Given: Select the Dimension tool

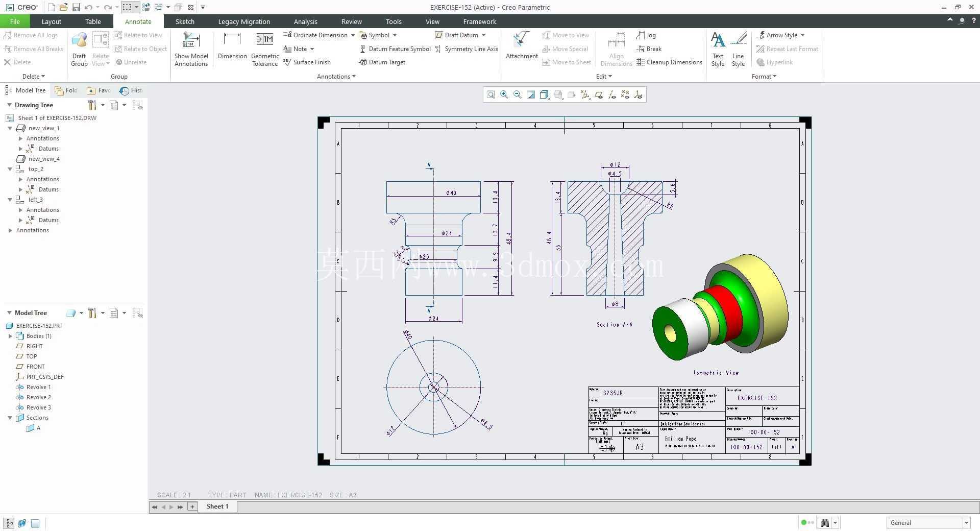Looking at the screenshot, I should [232, 46].
